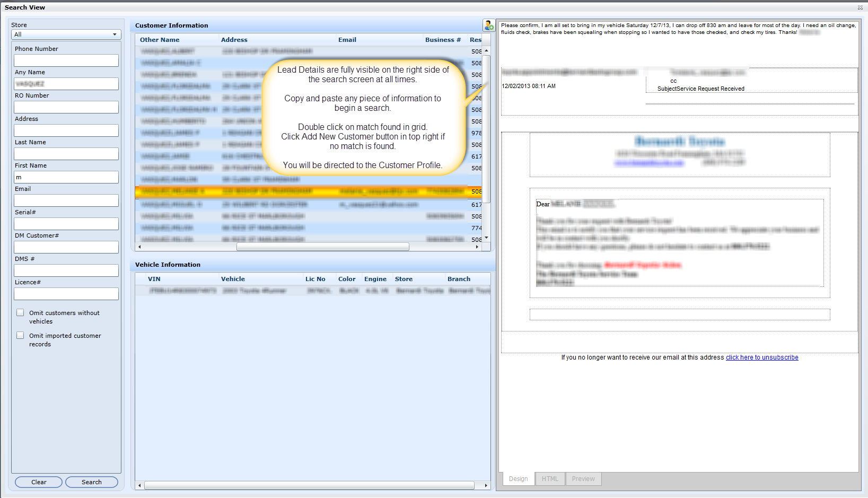Image resolution: width=868 pixels, height=498 pixels.
Task: Click right arrow of customer grid scrollbar
Action: coord(477,247)
